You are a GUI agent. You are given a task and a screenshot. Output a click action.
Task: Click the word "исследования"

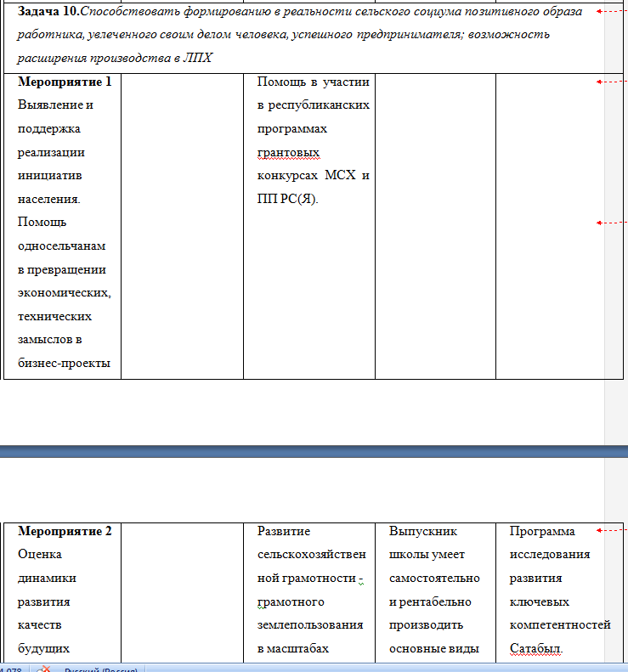(550, 555)
